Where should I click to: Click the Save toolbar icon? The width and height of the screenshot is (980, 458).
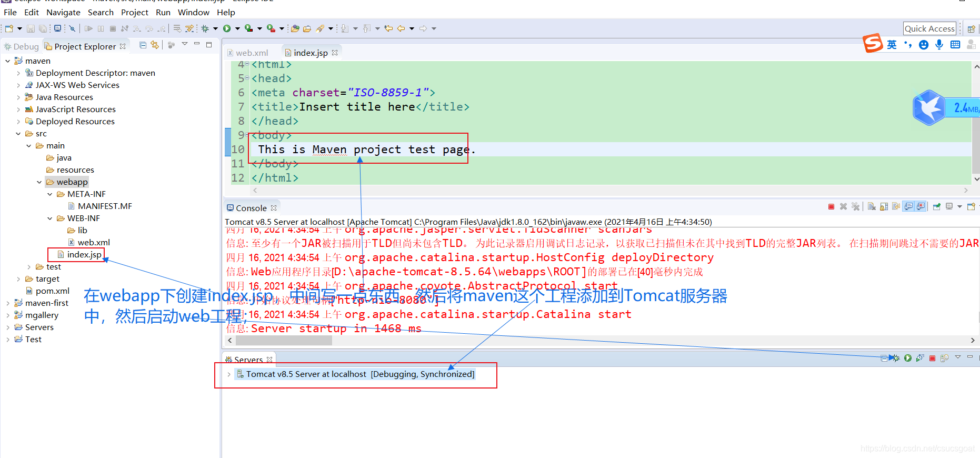coord(31,28)
